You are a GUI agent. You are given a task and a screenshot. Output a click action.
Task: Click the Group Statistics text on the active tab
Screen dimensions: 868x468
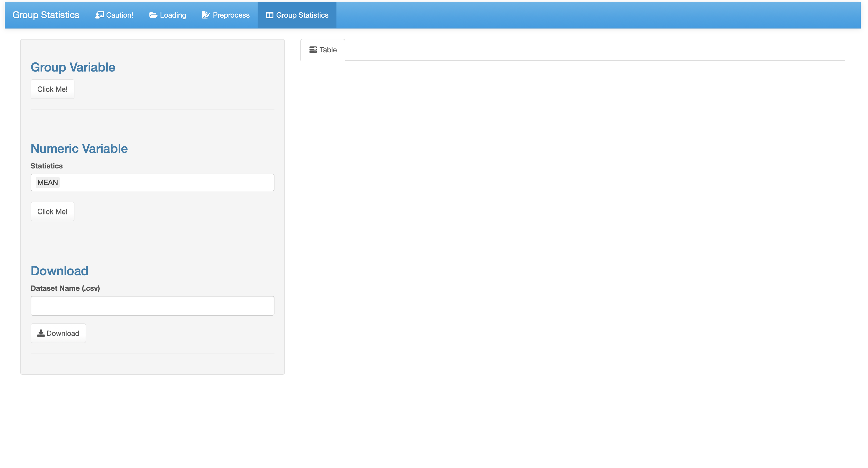click(302, 15)
